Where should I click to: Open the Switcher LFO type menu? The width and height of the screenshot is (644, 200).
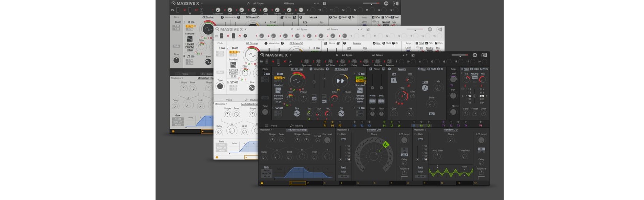[374, 130]
